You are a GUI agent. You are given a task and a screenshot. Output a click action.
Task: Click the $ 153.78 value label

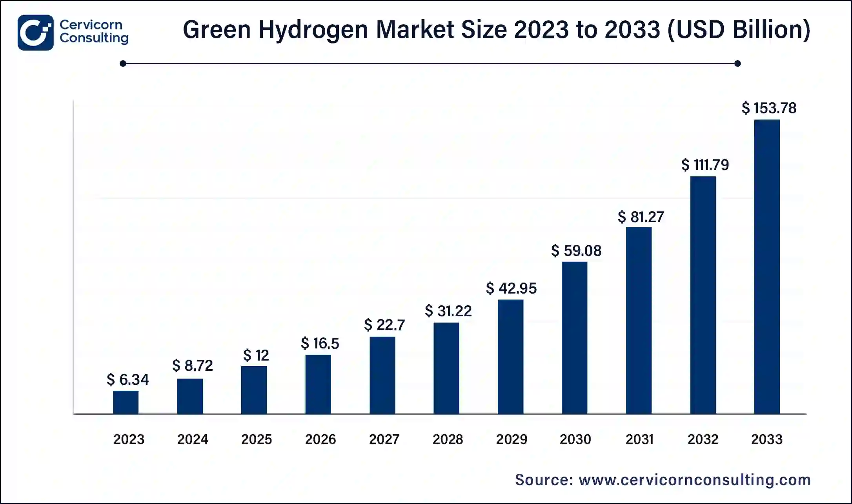point(769,108)
